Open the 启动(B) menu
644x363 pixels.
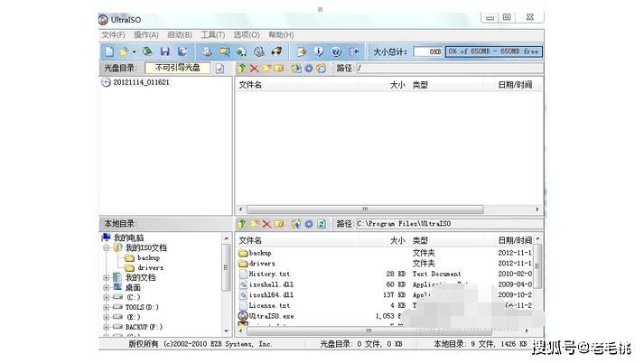coord(180,35)
